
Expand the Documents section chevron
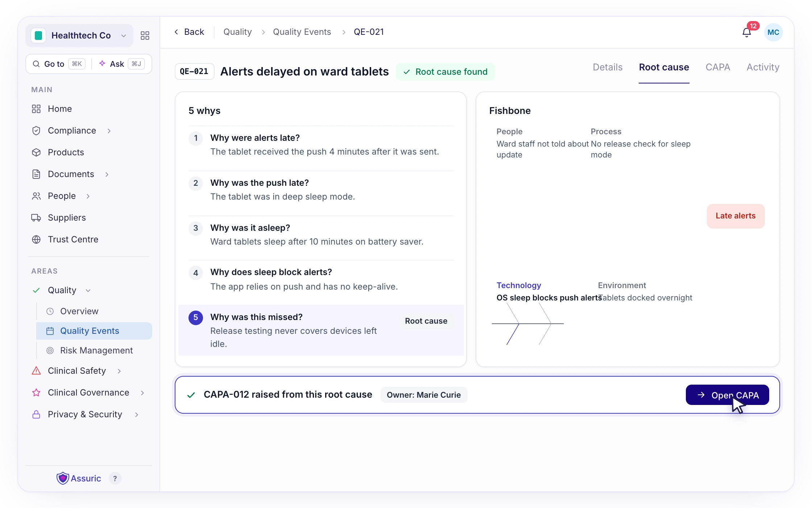tap(107, 174)
